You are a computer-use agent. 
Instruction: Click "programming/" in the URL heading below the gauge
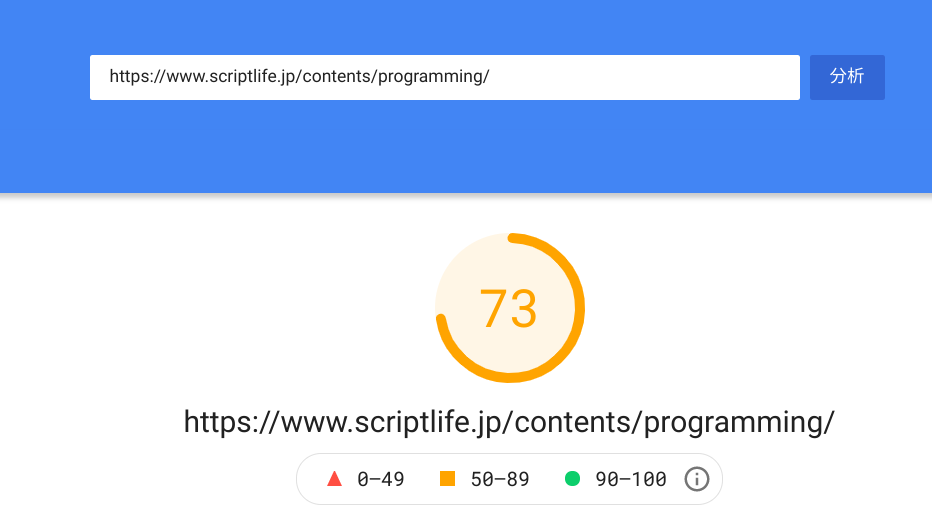coord(739,422)
